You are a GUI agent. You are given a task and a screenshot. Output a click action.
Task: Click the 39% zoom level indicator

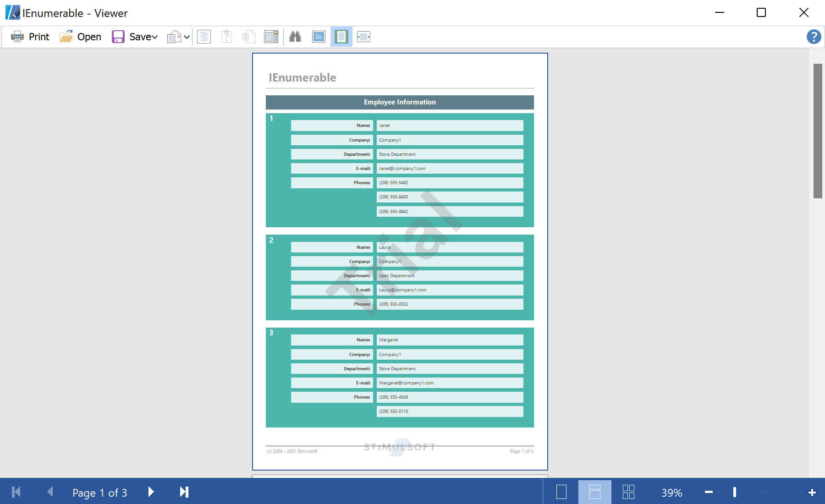point(671,493)
